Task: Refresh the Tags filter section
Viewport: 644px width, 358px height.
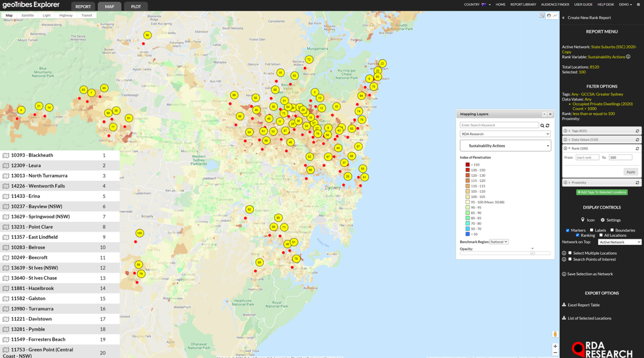Action: 637,131
